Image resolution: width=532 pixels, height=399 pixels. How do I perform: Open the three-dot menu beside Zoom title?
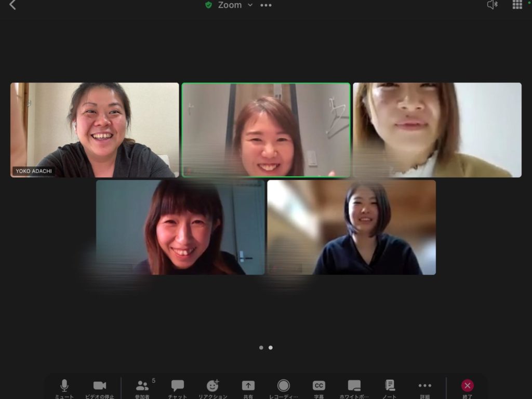pos(266,5)
